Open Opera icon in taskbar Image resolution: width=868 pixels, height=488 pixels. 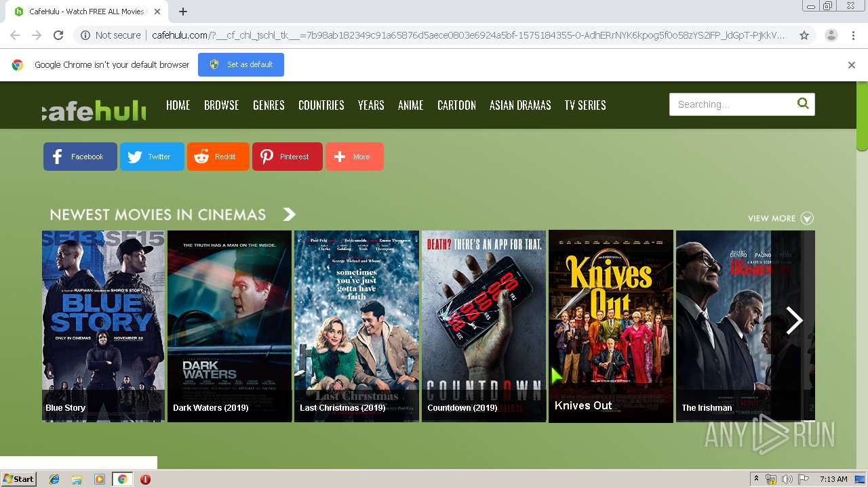coord(145,479)
